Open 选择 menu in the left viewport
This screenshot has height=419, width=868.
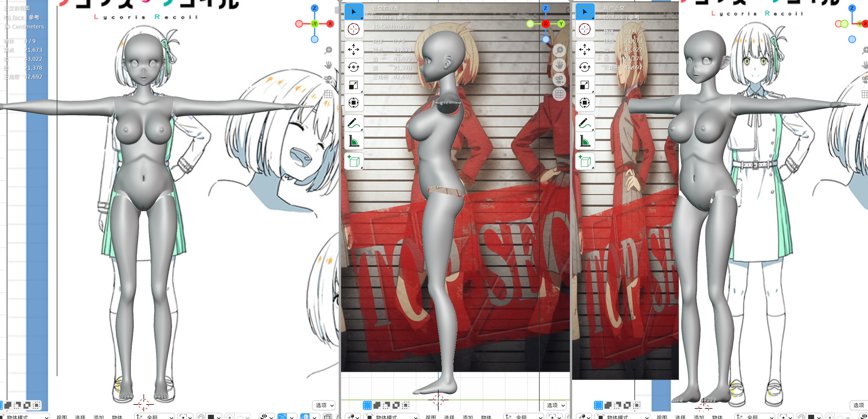80,417
